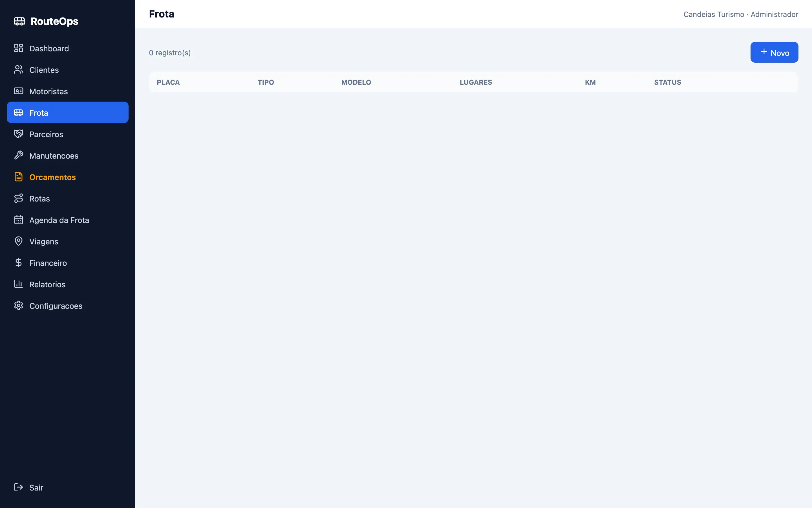Click the Clientes people icon
Screen dimensions: 812x508
(18, 69)
